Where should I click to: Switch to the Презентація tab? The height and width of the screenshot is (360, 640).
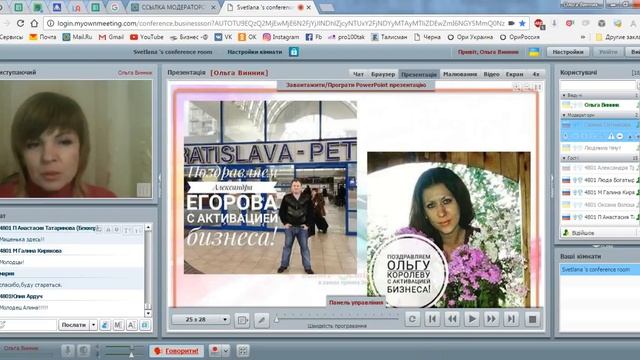pos(419,74)
